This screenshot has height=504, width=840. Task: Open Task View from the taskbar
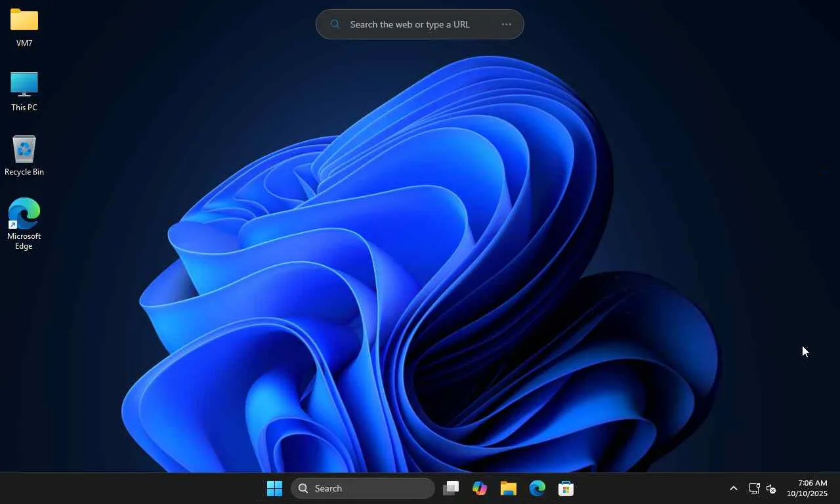click(x=451, y=488)
